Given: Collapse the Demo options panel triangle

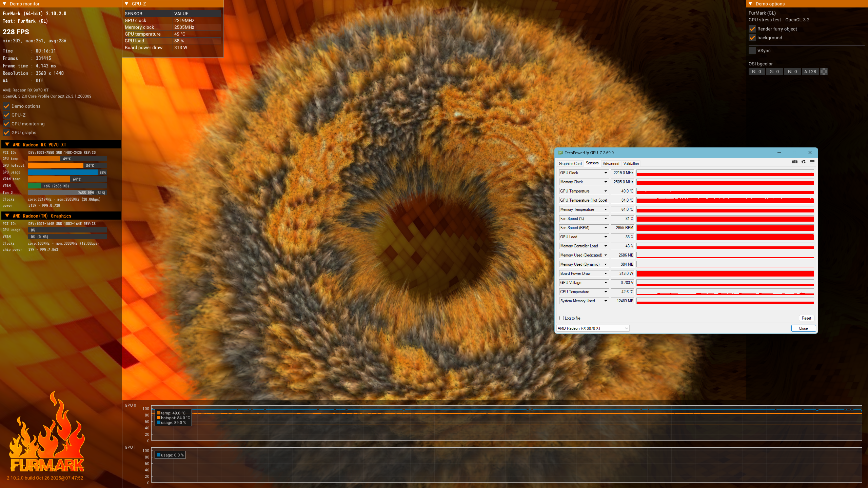Looking at the screenshot, I should (750, 4).
